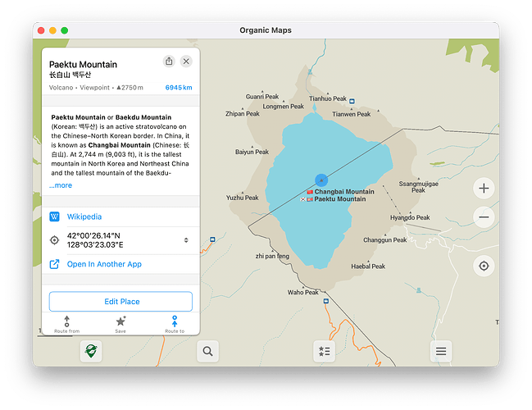Image resolution: width=532 pixels, height=410 pixels.
Task: Click the blue selected-place marker on the lake
Action: [321, 180]
